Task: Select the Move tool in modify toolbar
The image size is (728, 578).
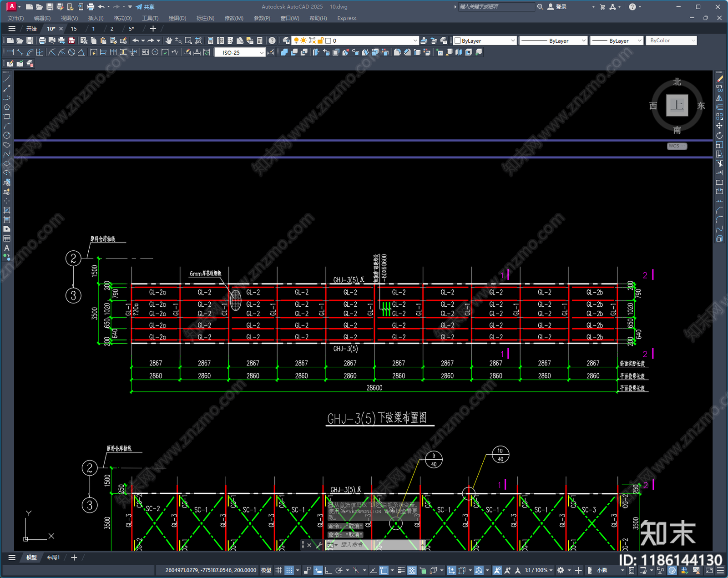Action: [719, 126]
